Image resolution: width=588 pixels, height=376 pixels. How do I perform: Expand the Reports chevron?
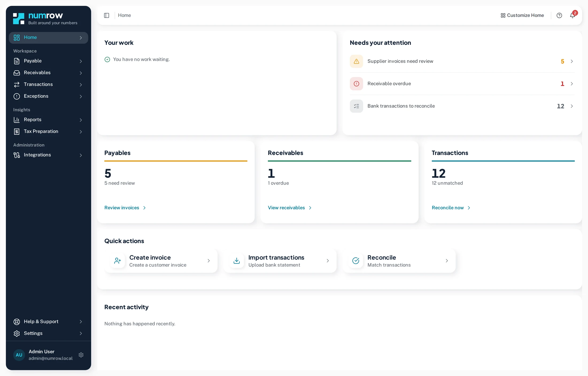point(81,120)
